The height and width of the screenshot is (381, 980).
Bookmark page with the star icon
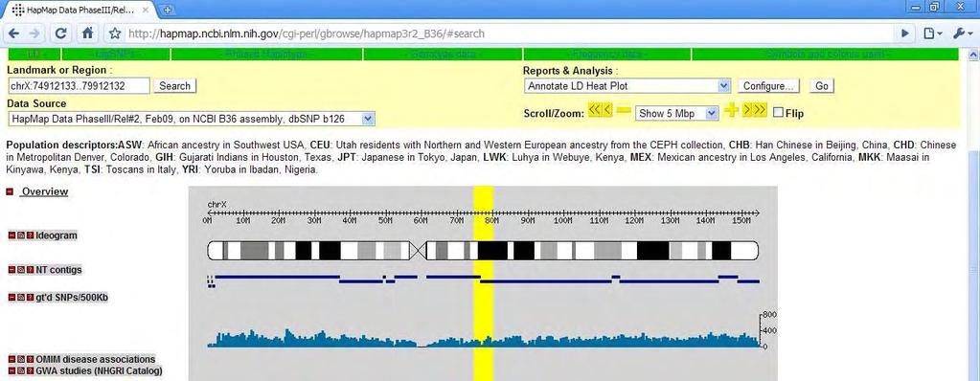pos(114,34)
